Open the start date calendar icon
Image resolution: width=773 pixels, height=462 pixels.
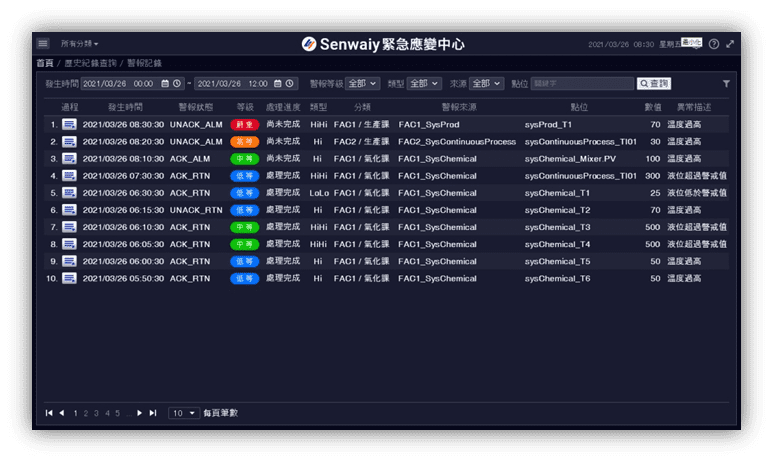tap(164, 84)
